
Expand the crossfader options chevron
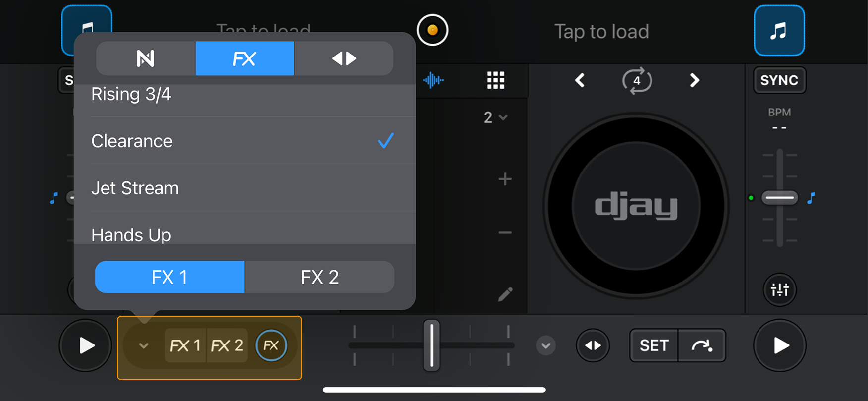[x=546, y=345]
